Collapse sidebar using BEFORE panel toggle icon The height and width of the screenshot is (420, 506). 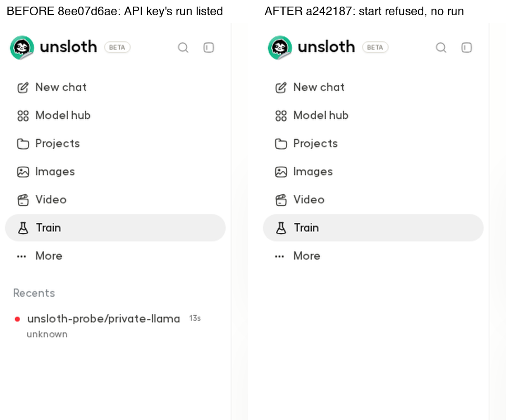[209, 48]
